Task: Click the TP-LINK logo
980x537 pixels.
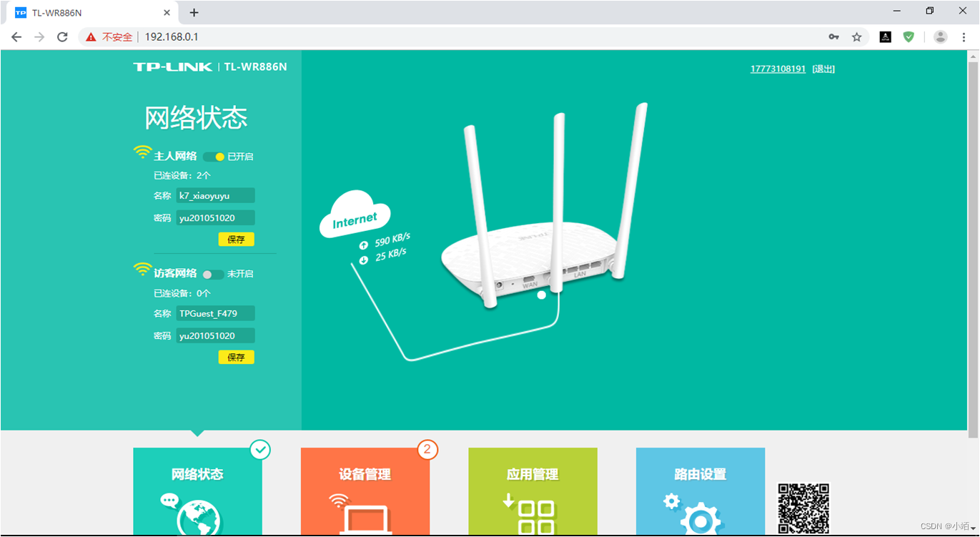Action: pyautogui.click(x=173, y=66)
